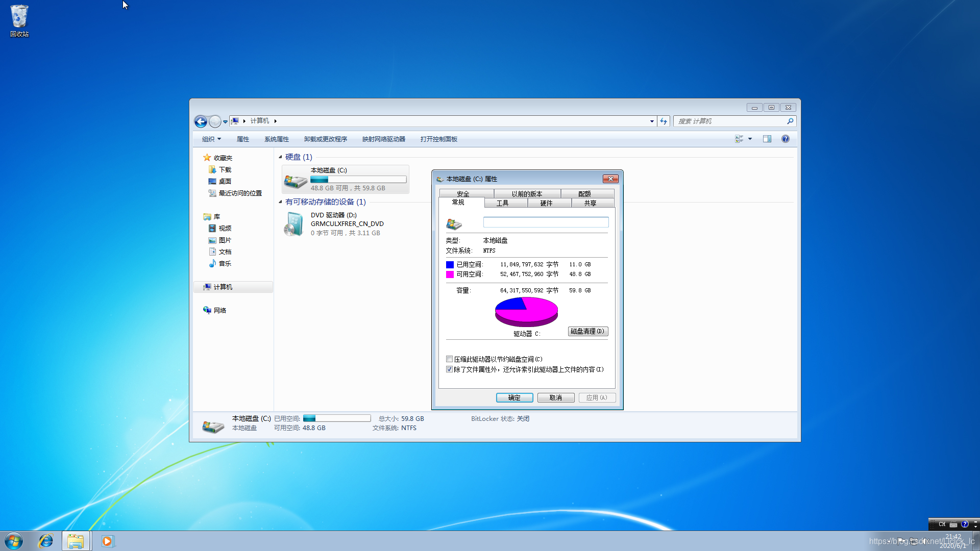Launch Internet Explorer from taskbar

coord(46,541)
